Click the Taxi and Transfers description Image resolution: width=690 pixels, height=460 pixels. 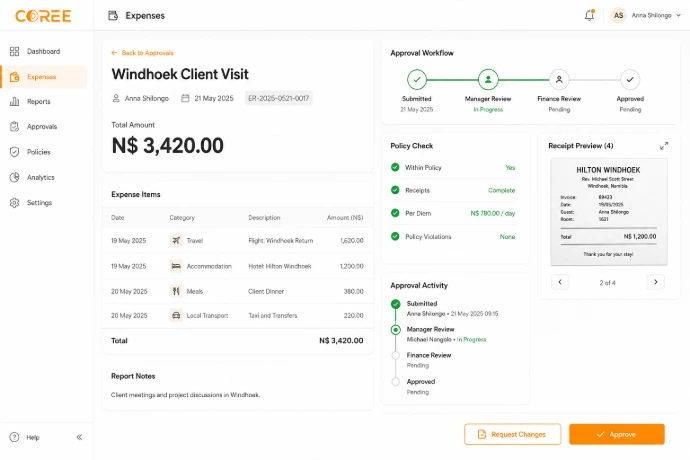point(273,316)
